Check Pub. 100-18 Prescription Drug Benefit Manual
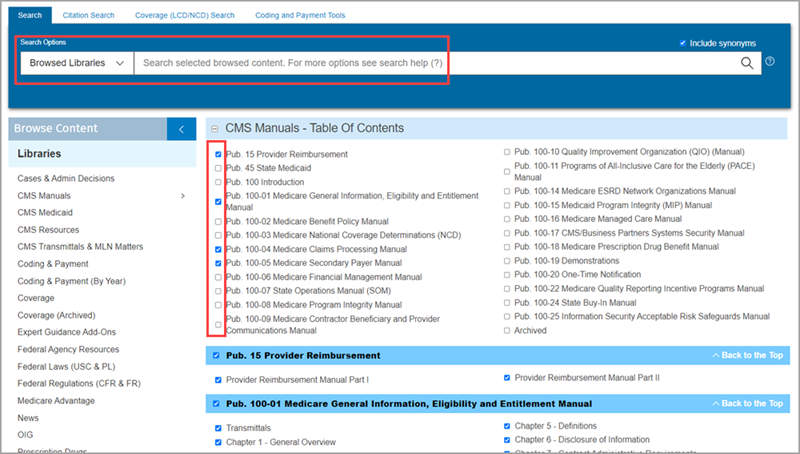The height and width of the screenshot is (454, 800). (507, 247)
